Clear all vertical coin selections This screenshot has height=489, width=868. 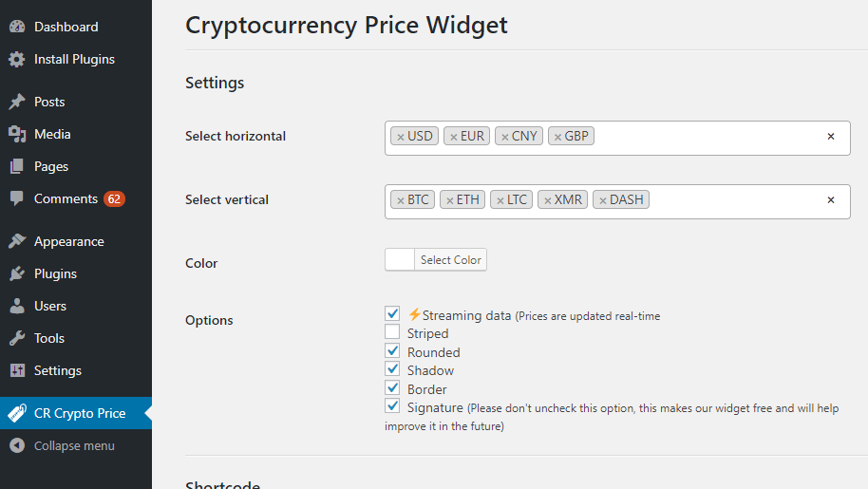(x=831, y=200)
